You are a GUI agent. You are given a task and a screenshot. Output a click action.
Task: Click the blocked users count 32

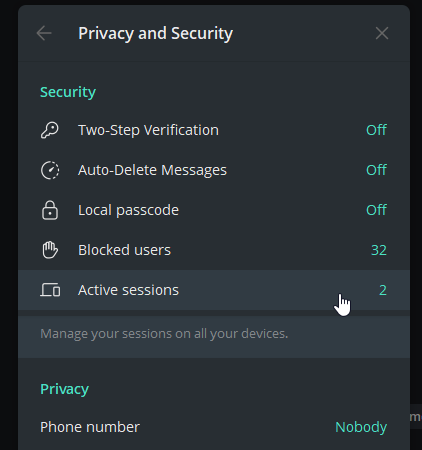[x=379, y=250]
